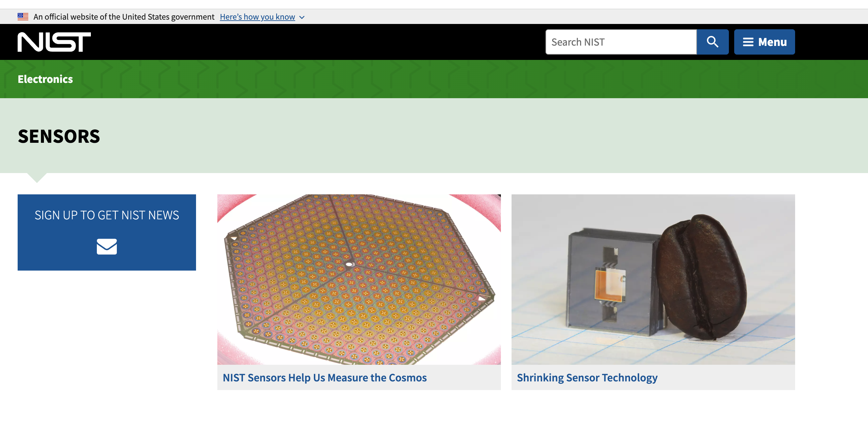
Task: Click "An official website of the United States government" text
Action: coord(124,17)
